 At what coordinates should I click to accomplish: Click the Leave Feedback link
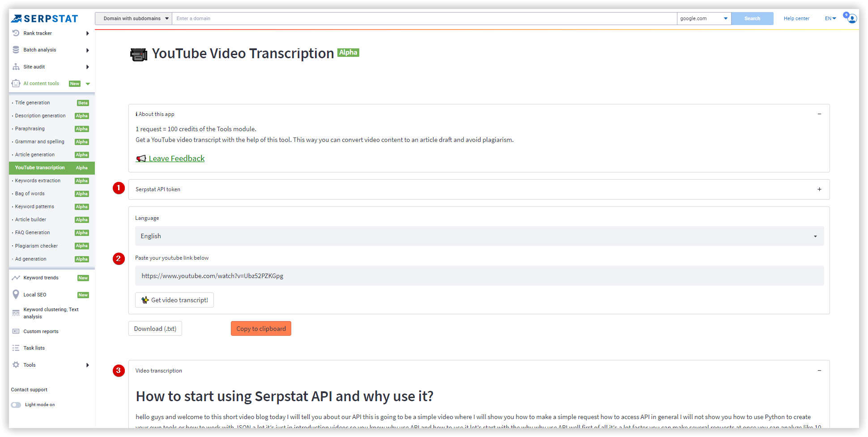point(177,159)
